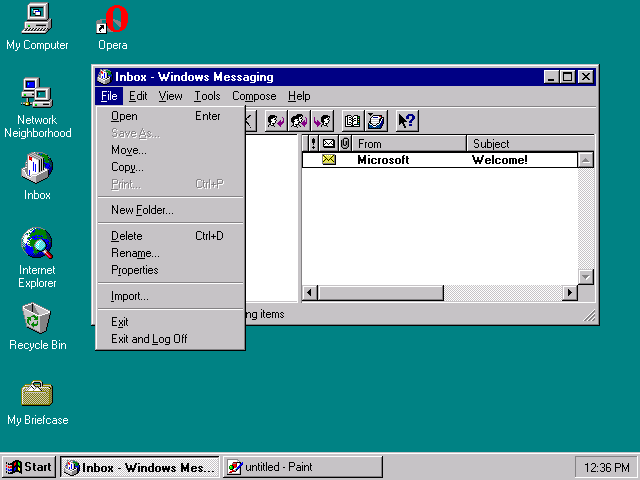Open the Compose menu

click(x=254, y=96)
